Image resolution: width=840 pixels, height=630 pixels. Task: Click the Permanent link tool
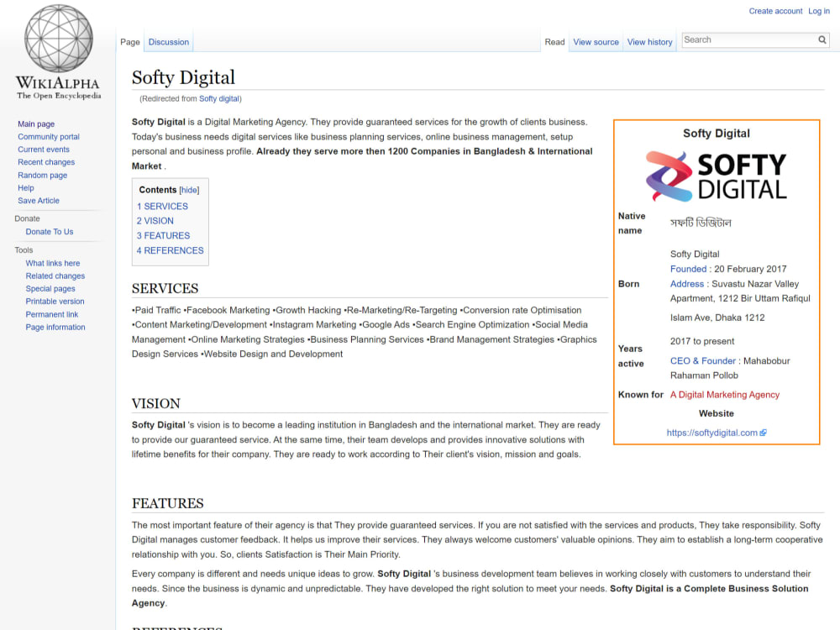pos(52,314)
